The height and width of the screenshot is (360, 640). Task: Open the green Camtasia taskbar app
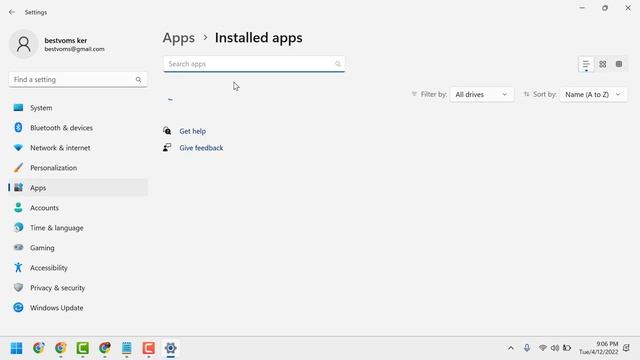point(82,348)
